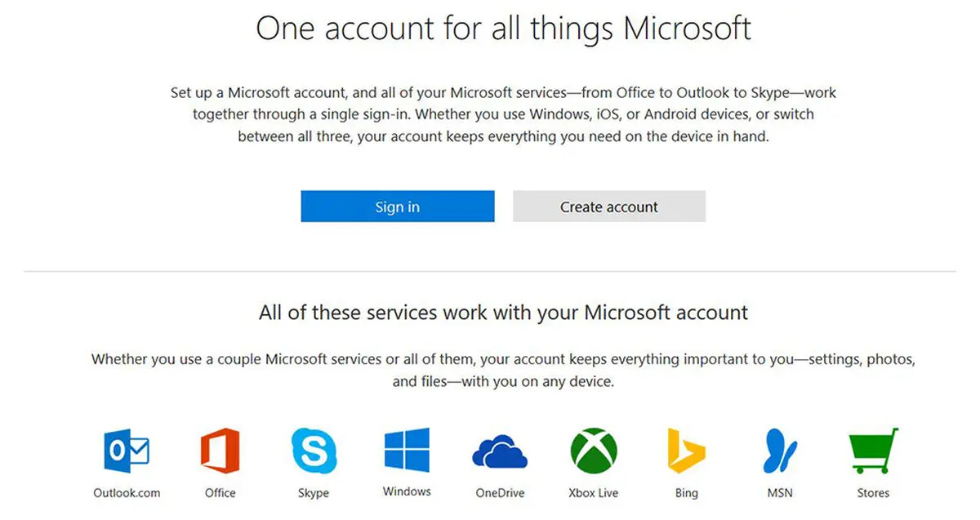Open the MSN butterfly icon
The image size is (980, 520).
(780, 451)
